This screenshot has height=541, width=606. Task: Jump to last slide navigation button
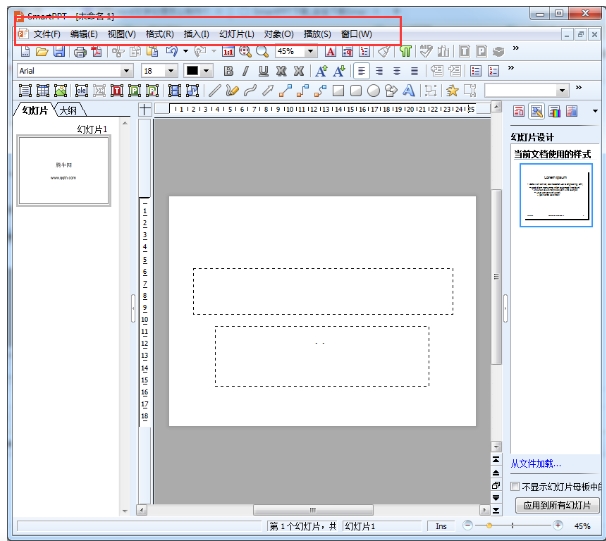click(496, 510)
